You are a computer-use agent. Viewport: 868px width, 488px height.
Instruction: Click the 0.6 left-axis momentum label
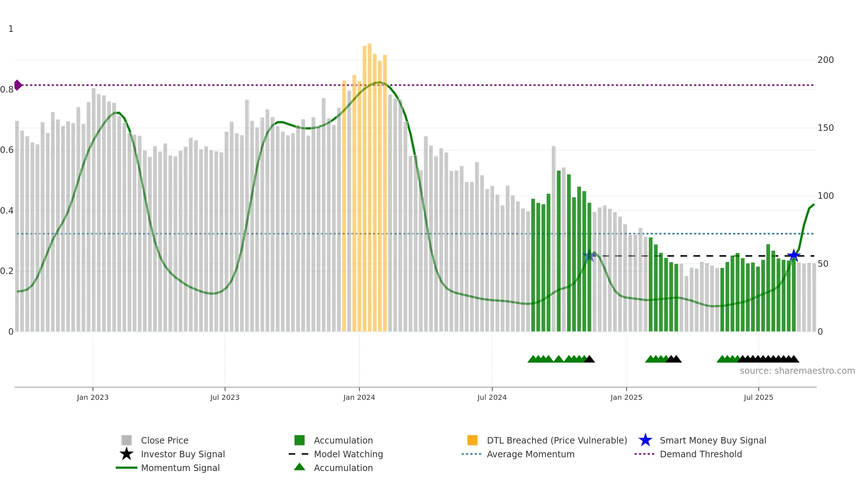7,150
